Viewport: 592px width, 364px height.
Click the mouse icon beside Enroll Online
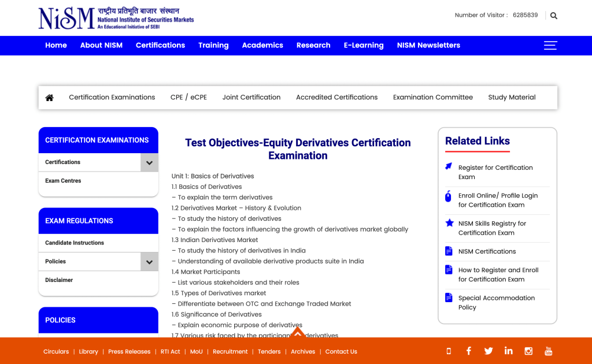(x=448, y=196)
